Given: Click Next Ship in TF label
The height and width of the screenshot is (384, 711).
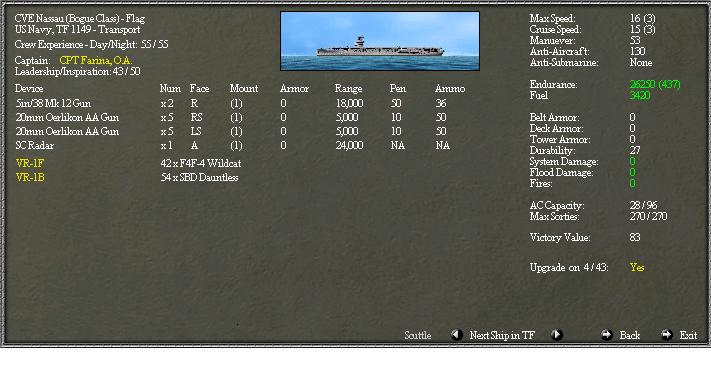Looking at the screenshot, I should (x=502, y=335).
